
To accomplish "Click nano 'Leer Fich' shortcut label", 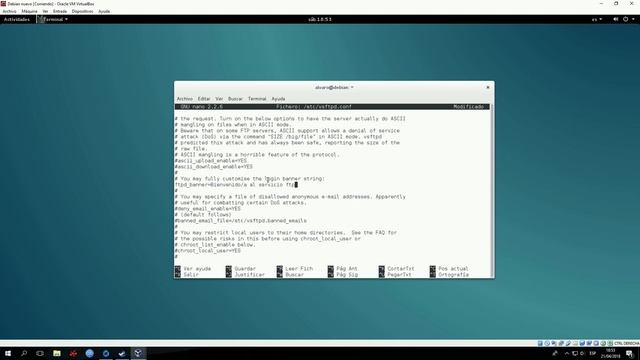I will [x=299, y=269].
